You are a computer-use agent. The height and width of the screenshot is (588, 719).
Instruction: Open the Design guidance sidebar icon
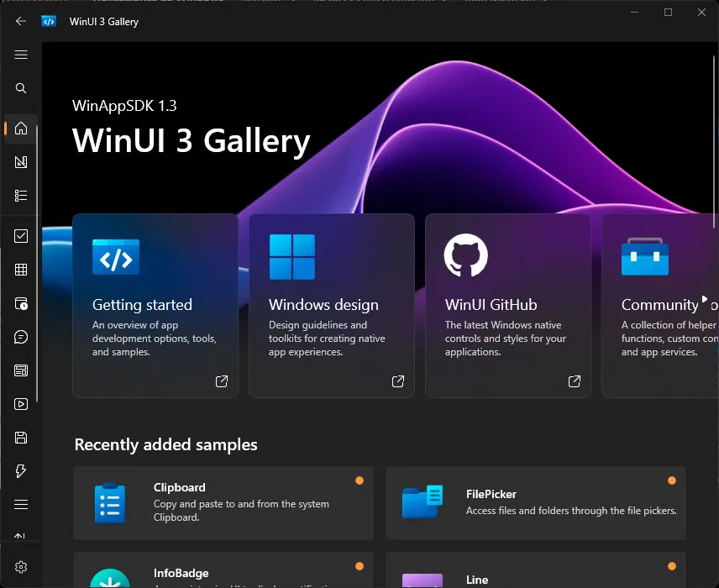(x=21, y=162)
